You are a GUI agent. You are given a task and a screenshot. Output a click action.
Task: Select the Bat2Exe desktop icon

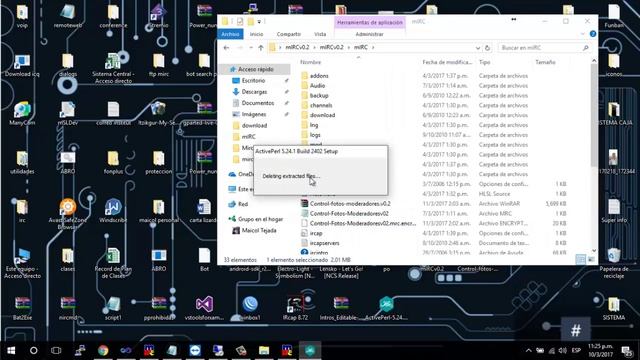tap(22, 308)
